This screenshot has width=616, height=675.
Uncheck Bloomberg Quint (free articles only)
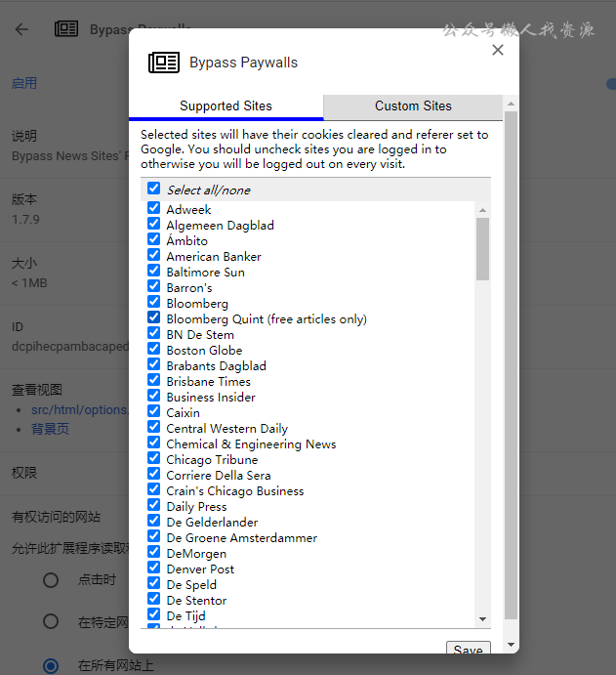click(x=153, y=317)
